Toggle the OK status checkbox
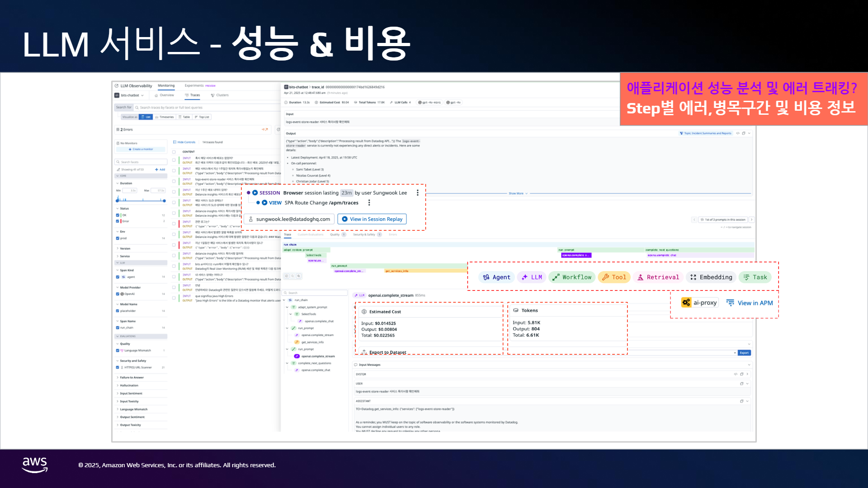 click(x=118, y=215)
